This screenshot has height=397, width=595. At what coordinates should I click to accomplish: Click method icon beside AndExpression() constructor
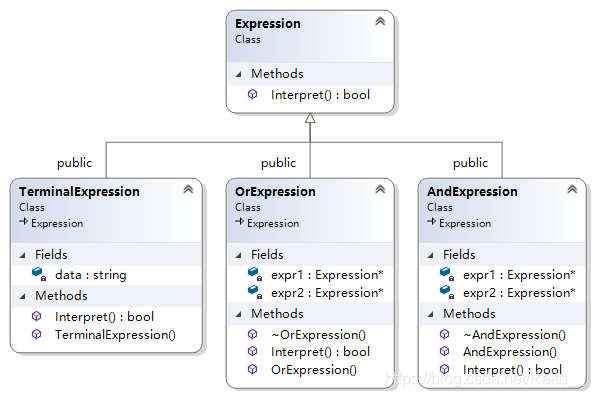point(444,351)
